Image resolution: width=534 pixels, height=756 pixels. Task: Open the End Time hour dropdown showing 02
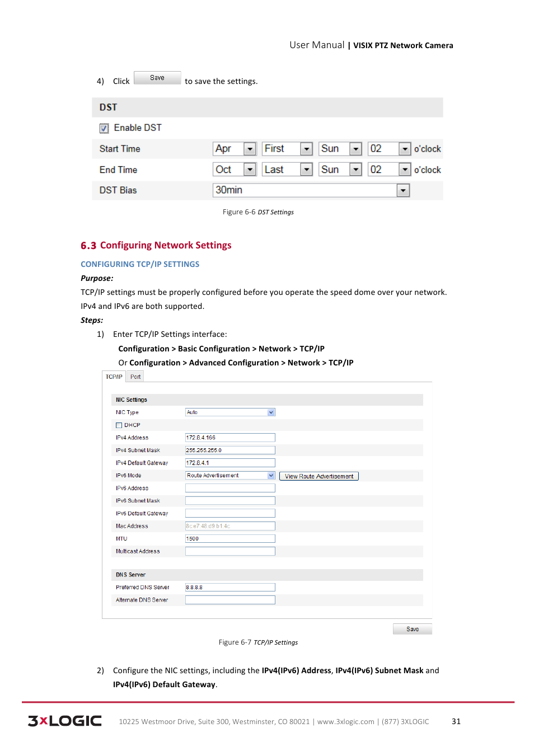(x=390, y=170)
